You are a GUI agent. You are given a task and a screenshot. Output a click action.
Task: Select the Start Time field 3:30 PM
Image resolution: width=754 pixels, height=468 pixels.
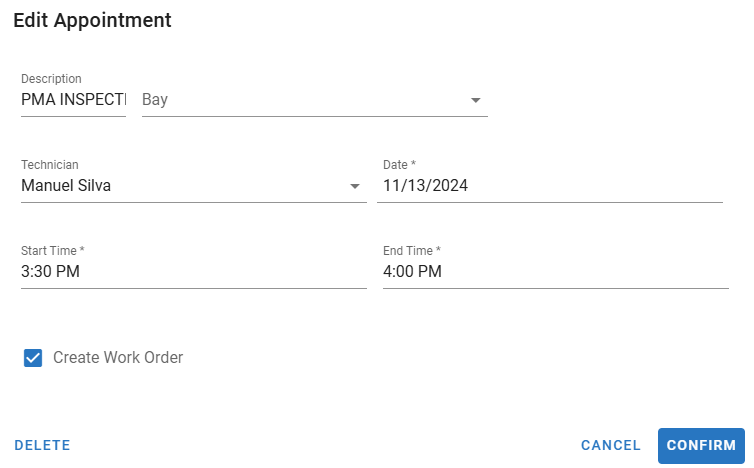click(x=192, y=272)
